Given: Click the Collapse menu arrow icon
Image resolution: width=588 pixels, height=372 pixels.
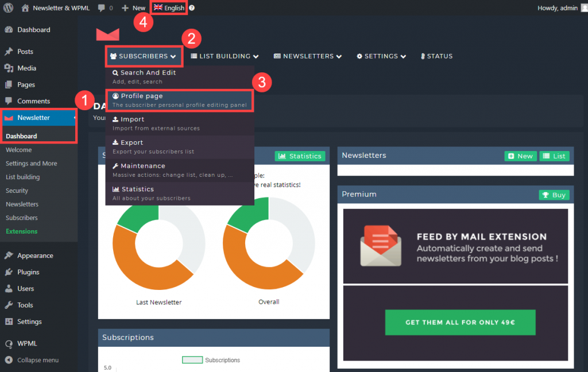Looking at the screenshot, I should click(9, 360).
